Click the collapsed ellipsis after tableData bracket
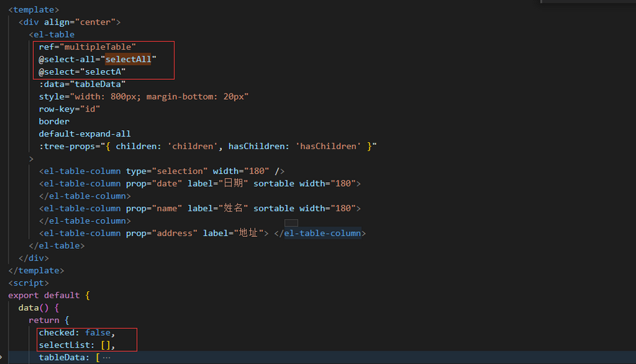The height and width of the screenshot is (364, 636). point(107,358)
